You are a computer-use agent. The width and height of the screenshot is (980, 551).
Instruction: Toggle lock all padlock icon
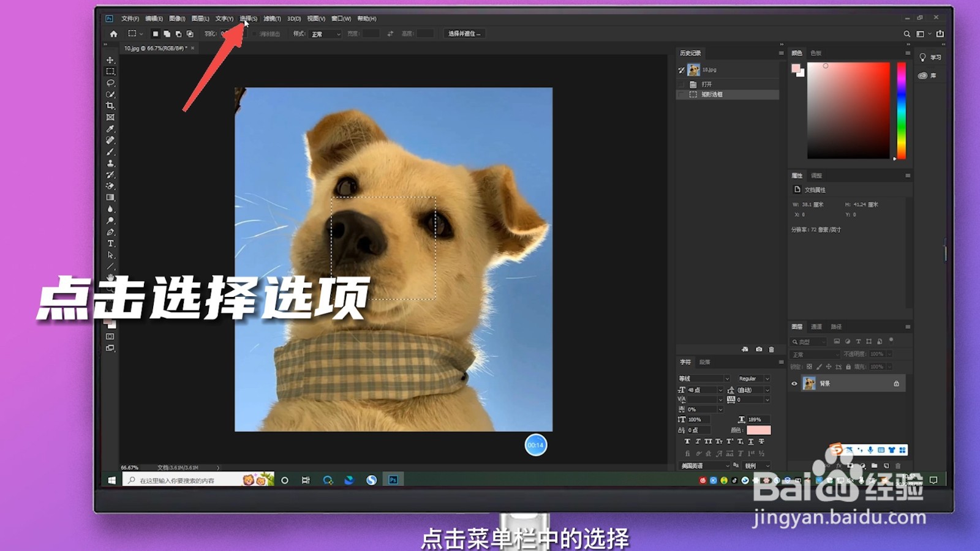point(848,367)
